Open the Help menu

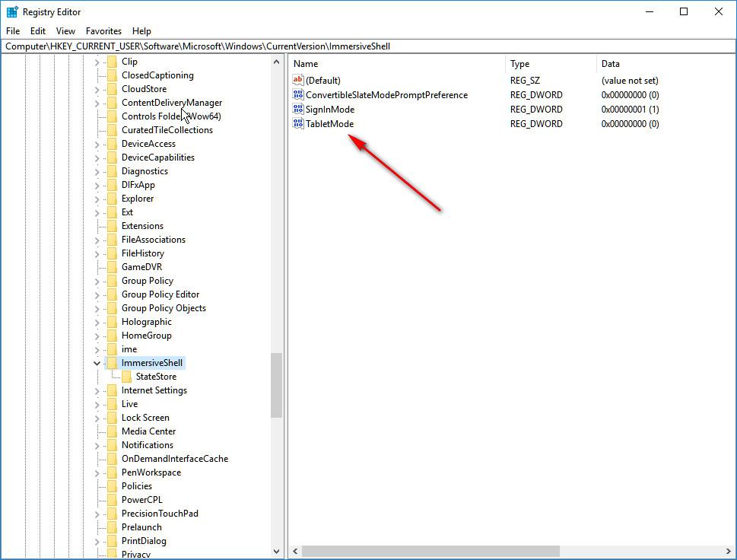(x=141, y=31)
